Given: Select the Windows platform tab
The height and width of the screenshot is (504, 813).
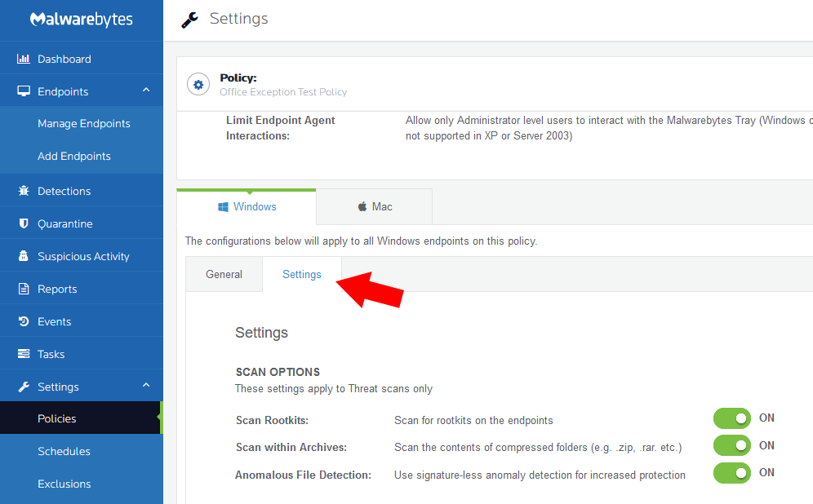Looking at the screenshot, I should coord(247,206).
